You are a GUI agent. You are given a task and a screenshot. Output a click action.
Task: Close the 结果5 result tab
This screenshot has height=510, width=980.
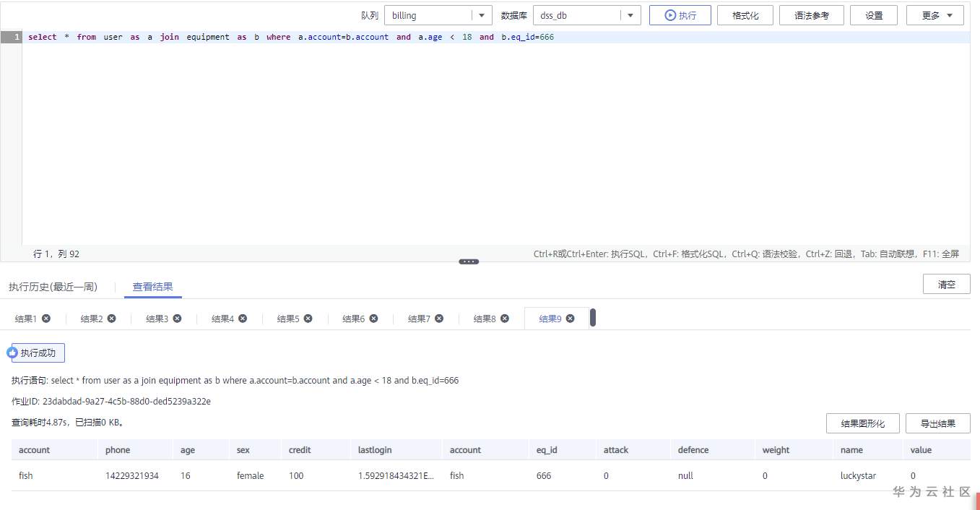click(308, 318)
